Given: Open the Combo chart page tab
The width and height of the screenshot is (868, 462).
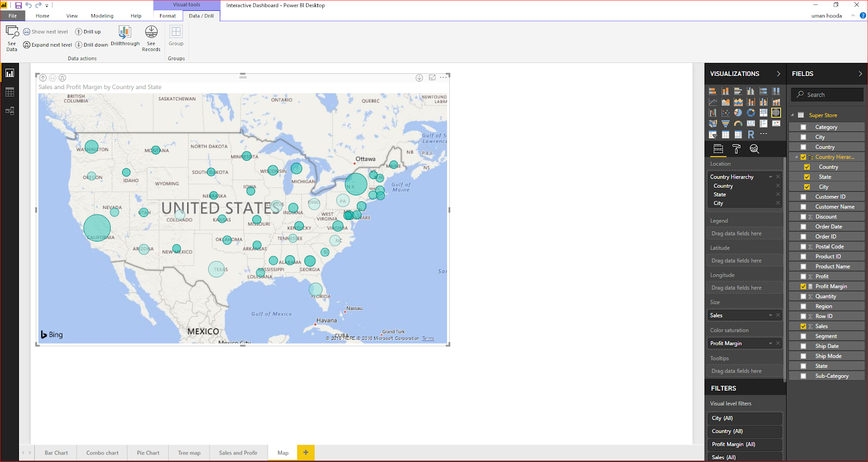Looking at the screenshot, I should (x=103, y=453).
